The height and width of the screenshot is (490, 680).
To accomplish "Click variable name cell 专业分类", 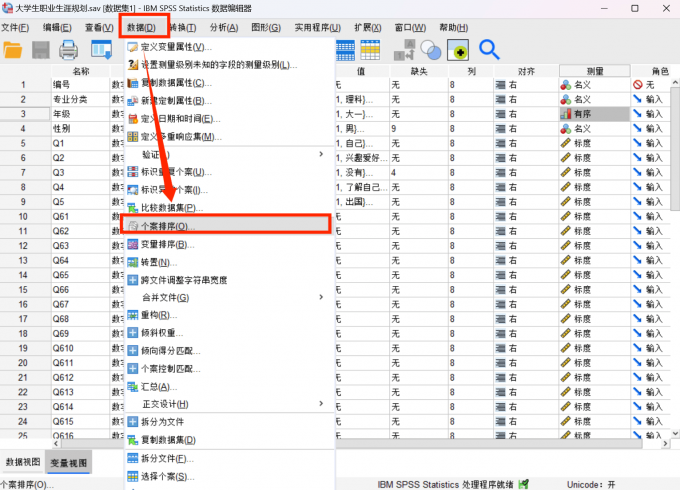I will click(x=81, y=99).
